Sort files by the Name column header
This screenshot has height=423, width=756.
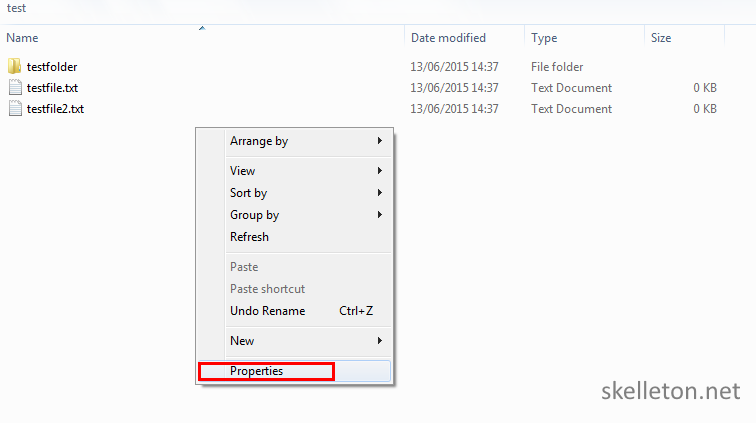(202, 38)
